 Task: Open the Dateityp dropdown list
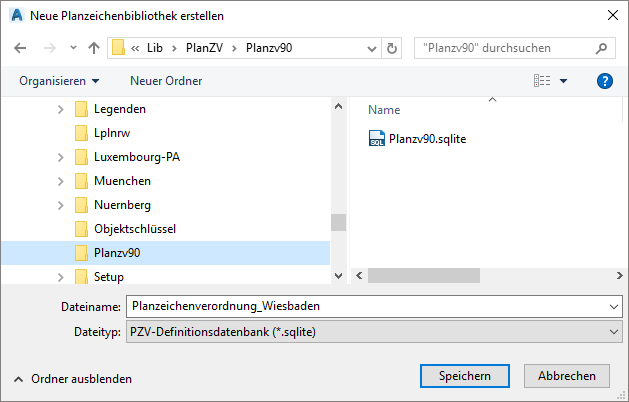(613, 331)
